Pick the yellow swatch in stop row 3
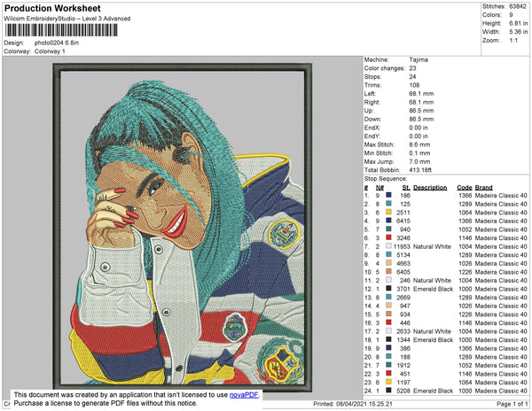 (388, 212)
